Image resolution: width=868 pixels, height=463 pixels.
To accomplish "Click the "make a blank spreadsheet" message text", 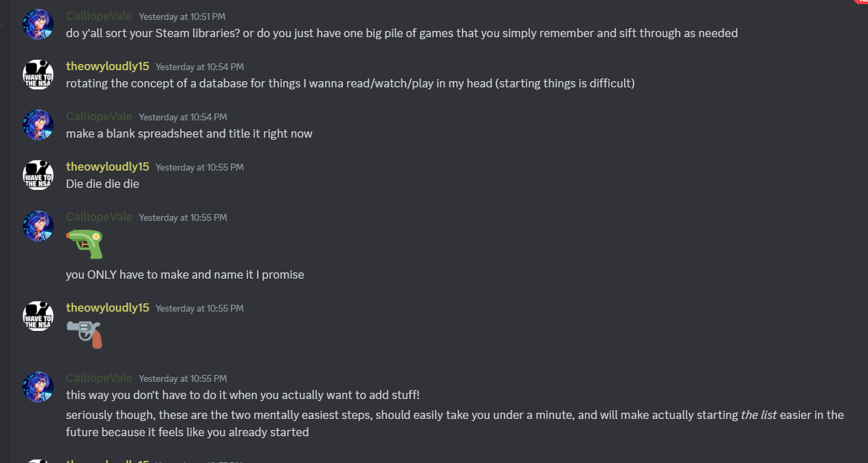I will pos(189,133).
